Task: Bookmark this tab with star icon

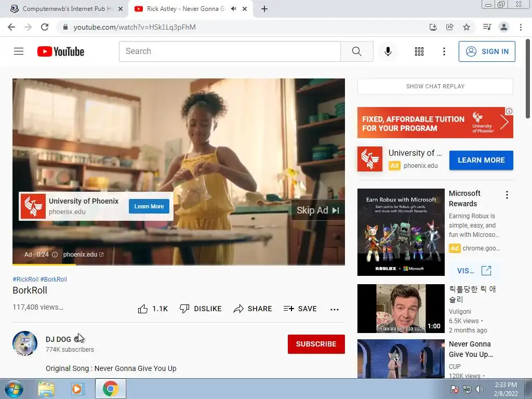Action: pos(467,27)
